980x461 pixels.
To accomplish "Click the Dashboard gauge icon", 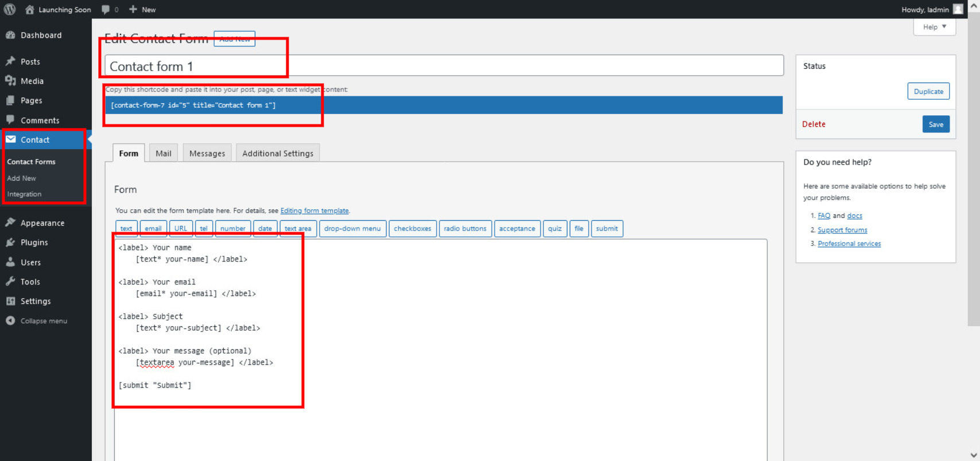I will (x=10, y=35).
